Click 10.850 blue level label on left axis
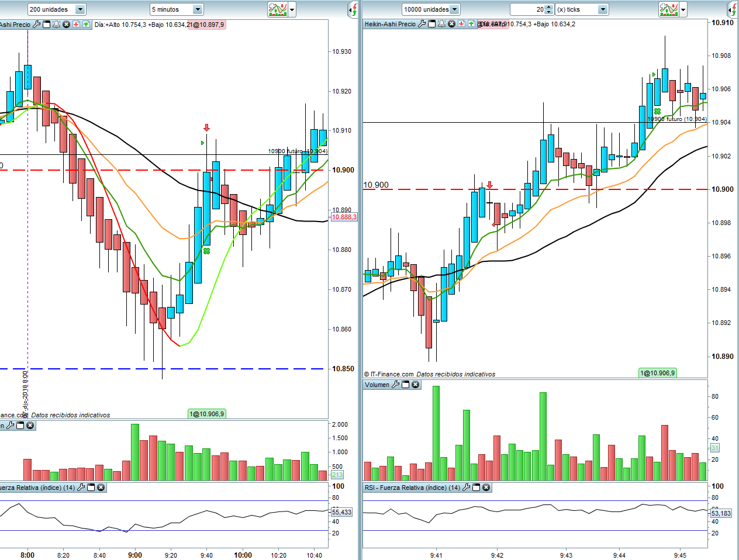This screenshot has width=739, height=560. pyautogui.click(x=343, y=369)
